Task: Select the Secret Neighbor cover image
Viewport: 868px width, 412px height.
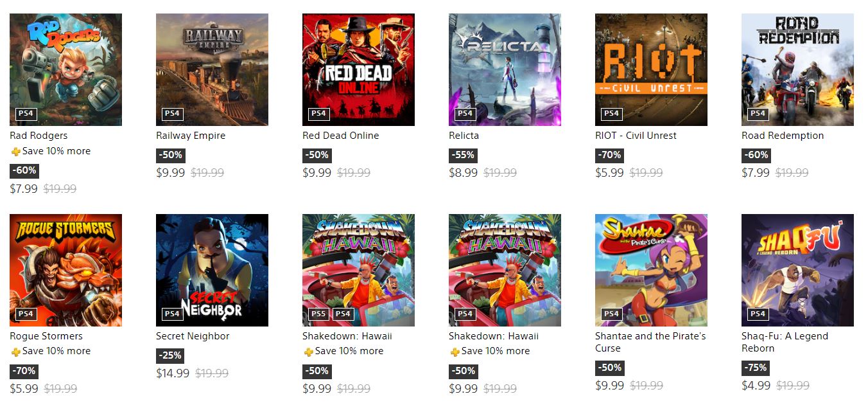Action: (212, 270)
